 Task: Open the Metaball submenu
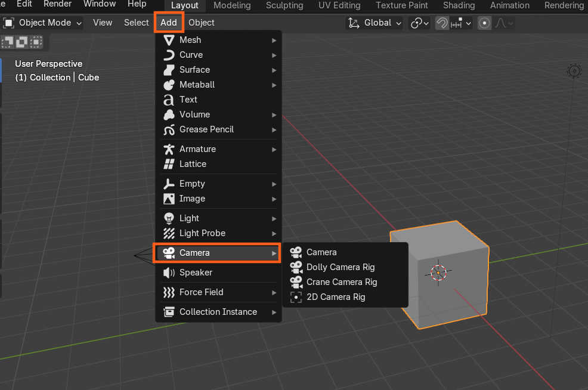tap(218, 85)
